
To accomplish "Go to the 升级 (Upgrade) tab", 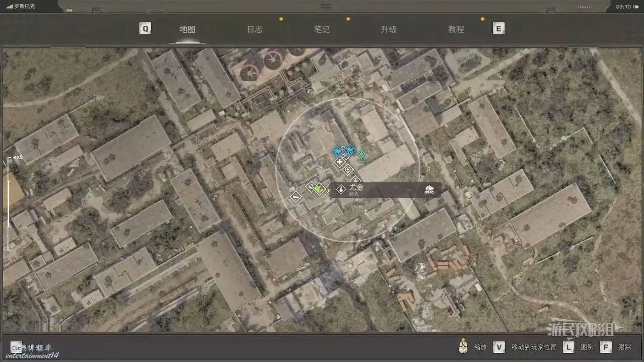I will point(389,29).
